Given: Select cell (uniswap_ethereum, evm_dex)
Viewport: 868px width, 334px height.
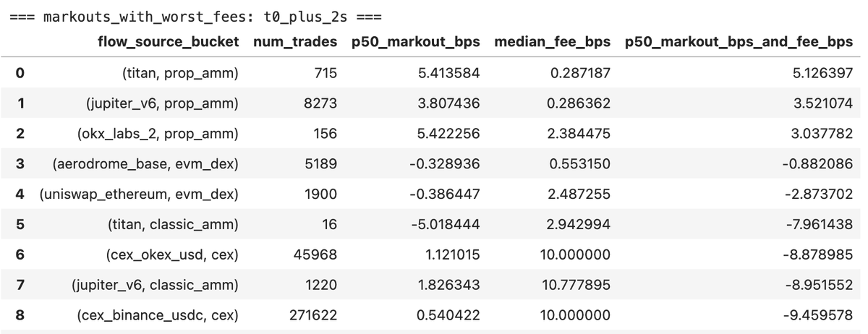Looking at the screenshot, I should pyautogui.click(x=139, y=194).
